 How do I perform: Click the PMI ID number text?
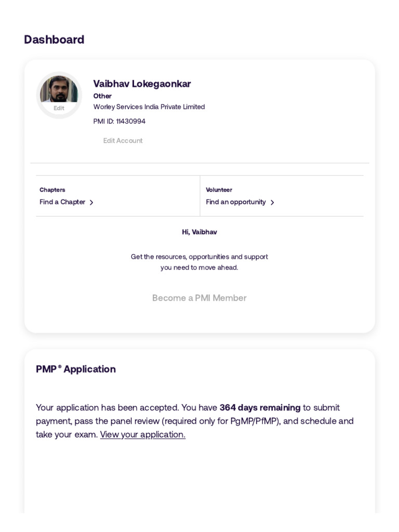[x=119, y=121]
